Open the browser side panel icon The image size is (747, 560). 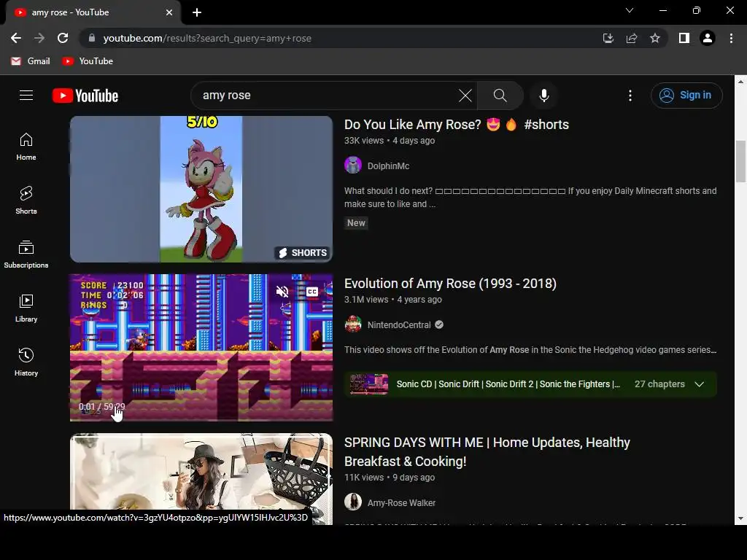tap(684, 38)
